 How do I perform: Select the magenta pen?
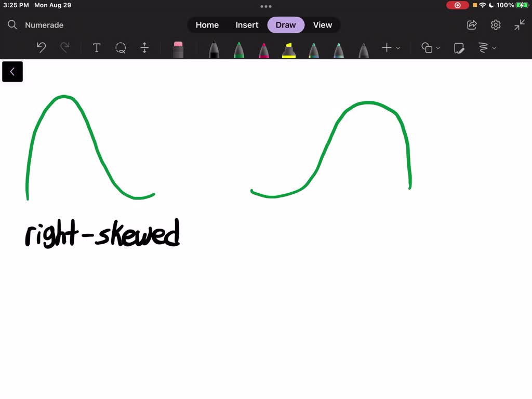point(263,50)
